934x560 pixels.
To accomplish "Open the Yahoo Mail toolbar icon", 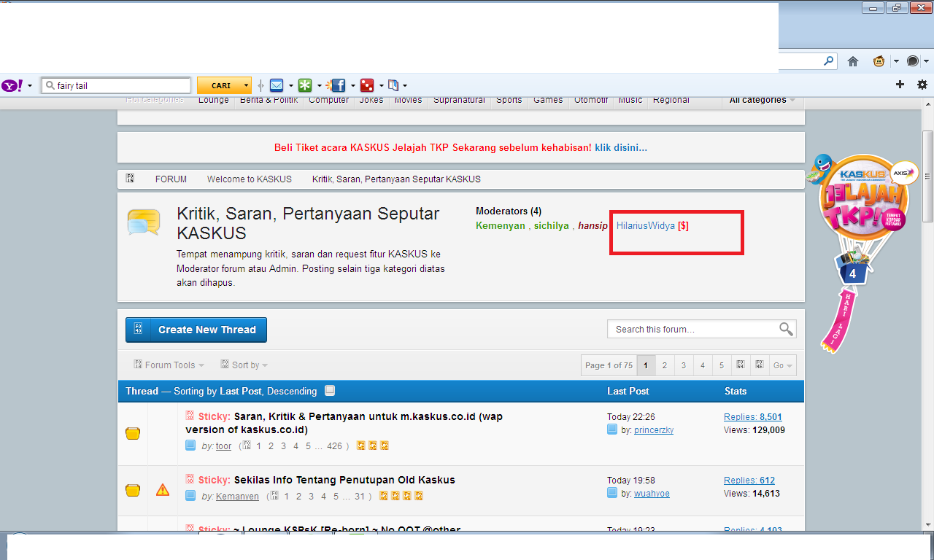I will [x=277, y=85].
